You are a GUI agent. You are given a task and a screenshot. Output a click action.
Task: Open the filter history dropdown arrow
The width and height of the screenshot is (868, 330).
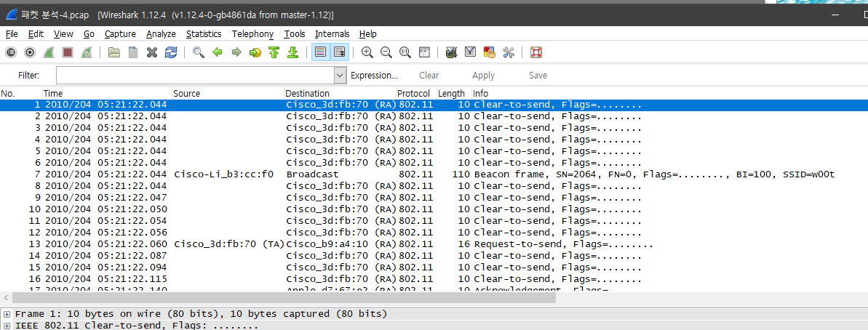tap(340, 75)
